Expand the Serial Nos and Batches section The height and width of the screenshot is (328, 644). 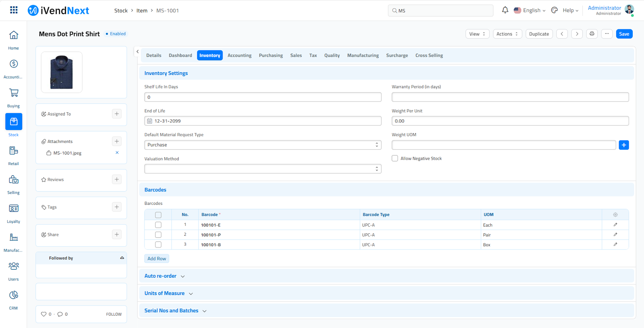coord(175,311)
